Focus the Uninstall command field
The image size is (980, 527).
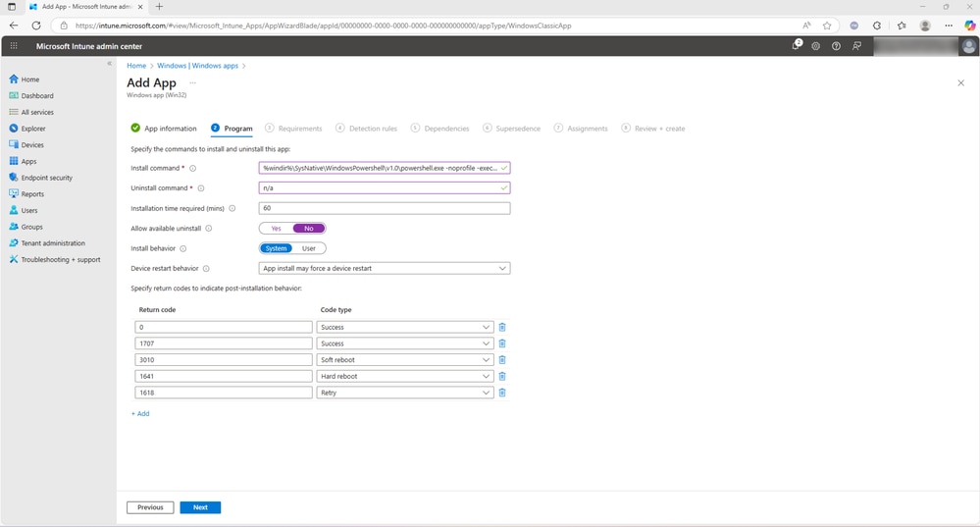click(x=385, y=188)
